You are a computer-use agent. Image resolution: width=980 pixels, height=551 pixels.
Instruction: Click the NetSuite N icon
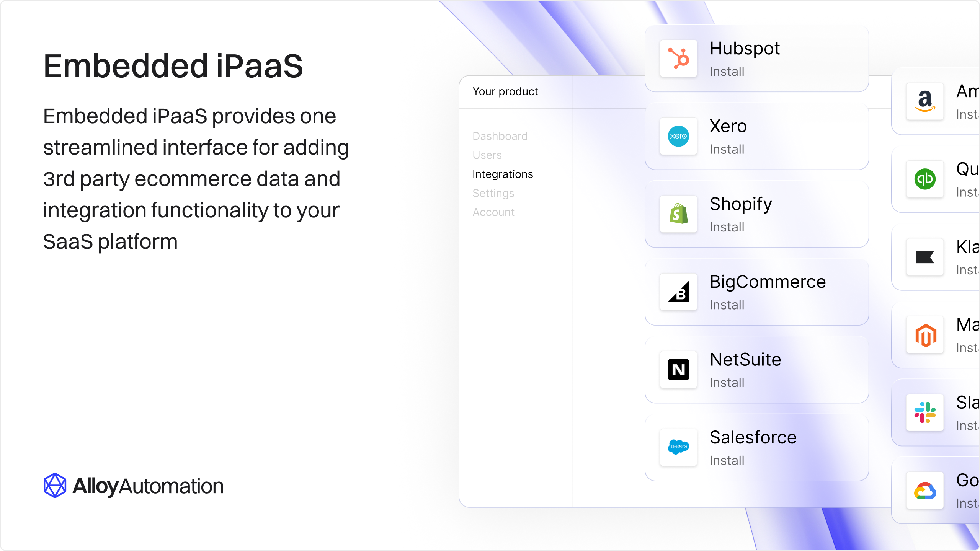(678, 370)
